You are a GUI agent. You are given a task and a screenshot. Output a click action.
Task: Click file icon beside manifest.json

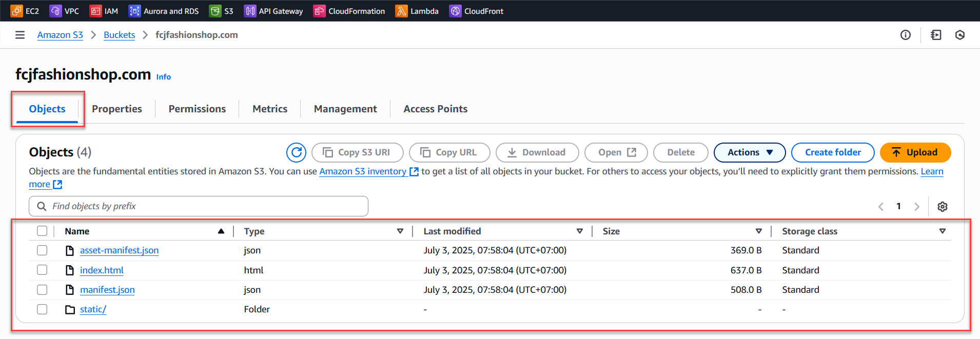coord(70,290)
